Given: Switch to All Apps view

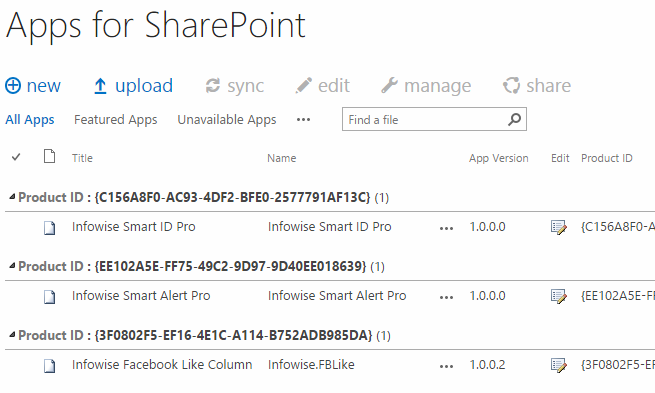Looking at the screenshot, I should [30, 120].
